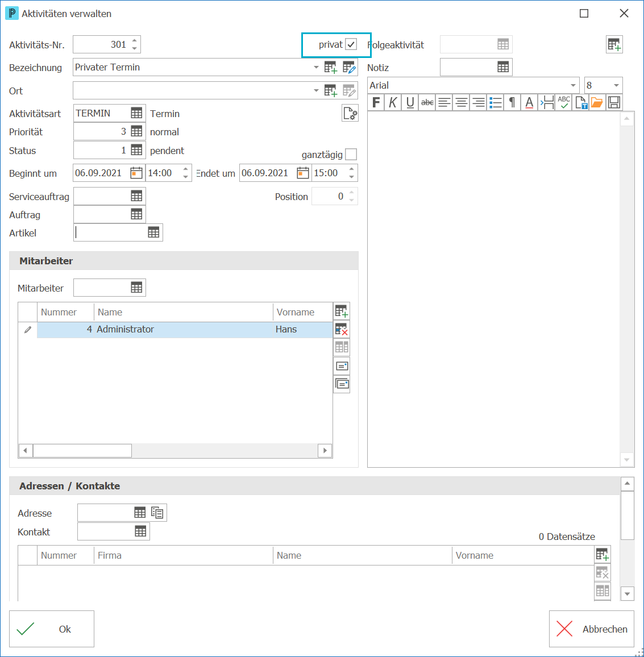This screenshot has height=657, width=644.
Task: Open Aktivitätsart lookup table icon
Action: tap(136, 113)
